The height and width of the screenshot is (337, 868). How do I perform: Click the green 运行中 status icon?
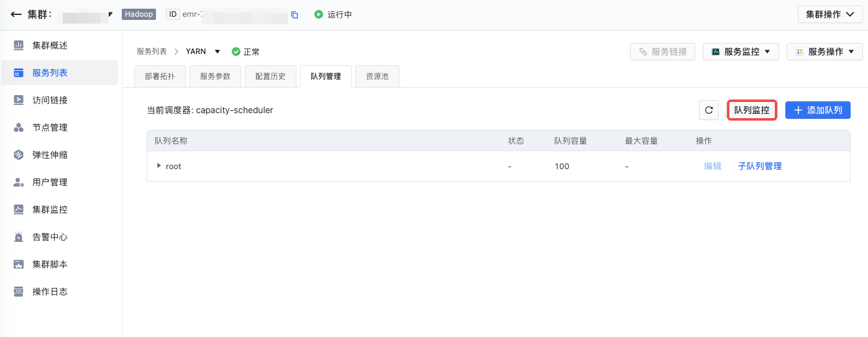pyautogui.click(x=319, y=14)
